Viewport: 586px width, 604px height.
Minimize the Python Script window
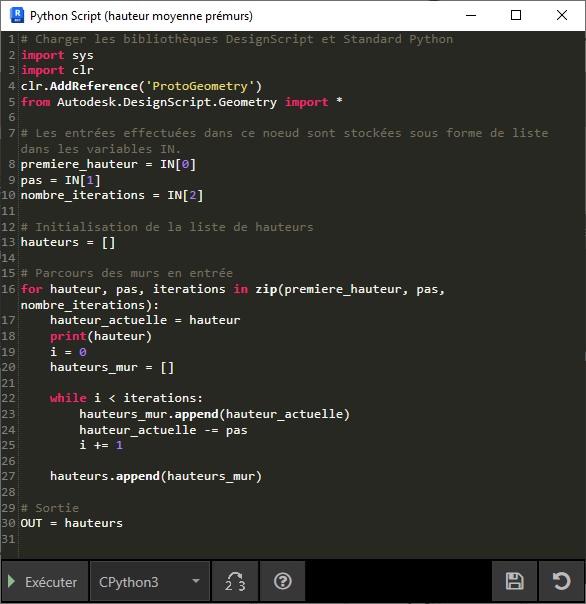pos(471,15)
